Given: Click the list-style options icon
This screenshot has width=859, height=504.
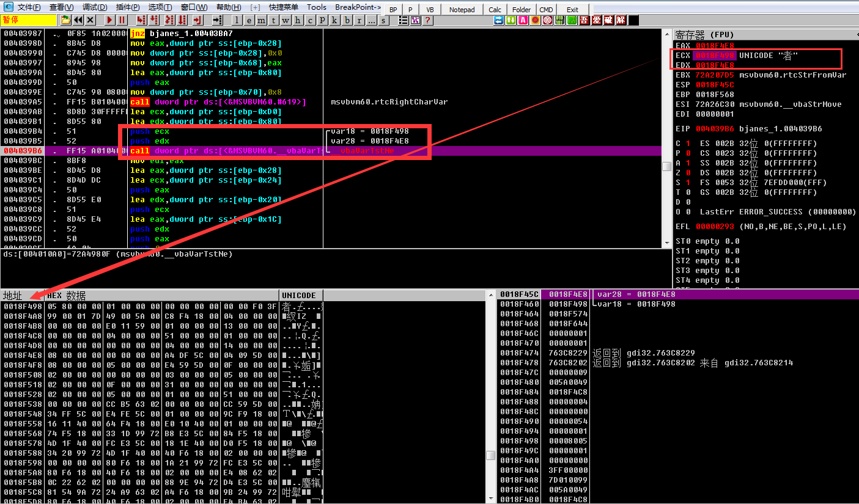Looking at the screenshot, I should click(404, 20).
